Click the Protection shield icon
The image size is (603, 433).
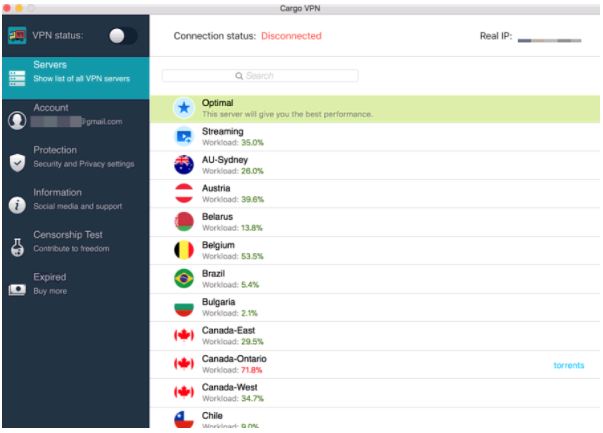[x=17, y=162]
